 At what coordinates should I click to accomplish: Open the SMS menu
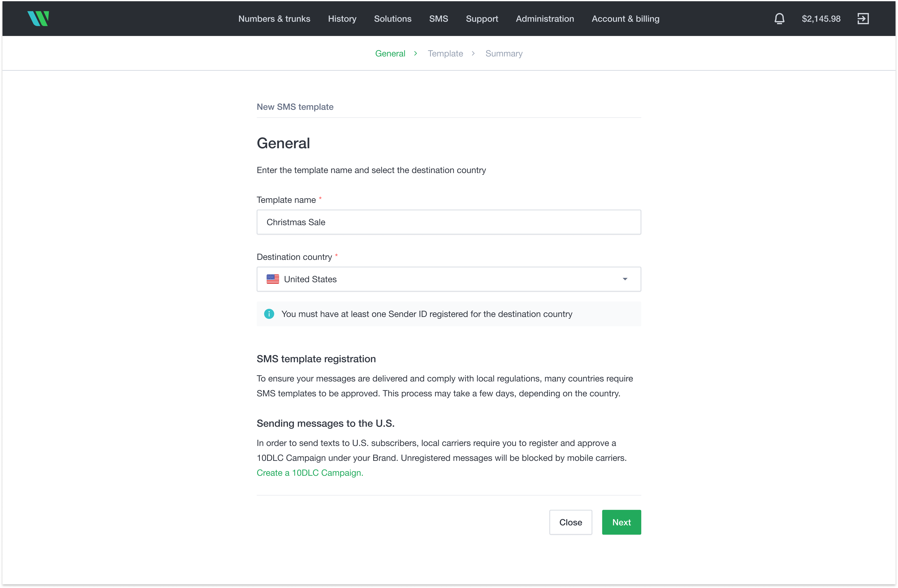(438, 18)
